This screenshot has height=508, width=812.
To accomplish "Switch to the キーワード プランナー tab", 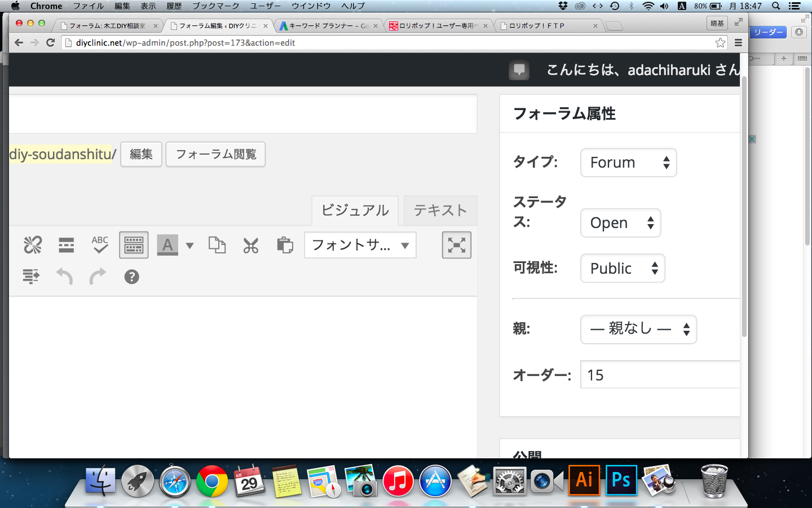I will click(329, 25).
